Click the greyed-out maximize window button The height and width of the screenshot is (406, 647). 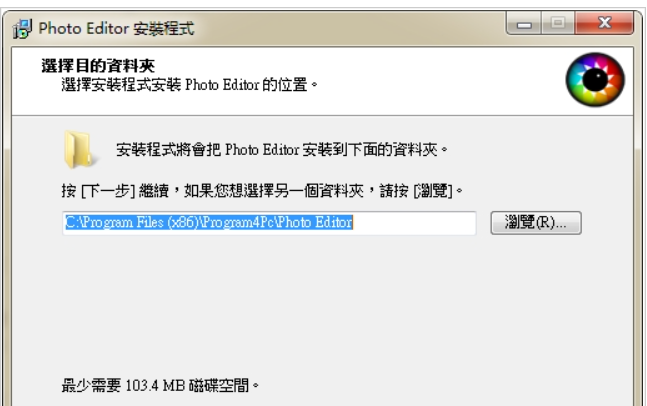click(x=558, y=23)
